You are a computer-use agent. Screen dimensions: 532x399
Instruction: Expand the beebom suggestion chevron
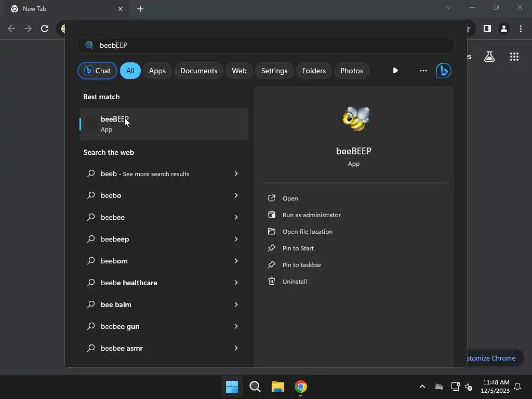[x=236, y=261]
